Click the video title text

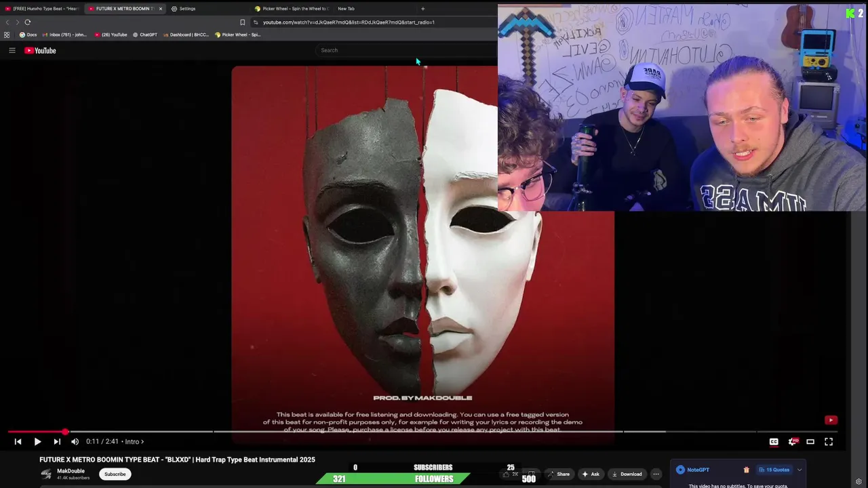(177, 460)
